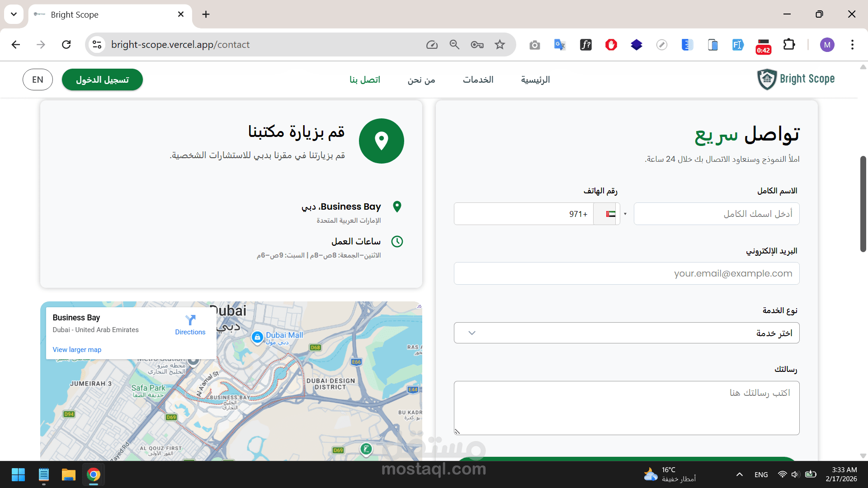Click the page vertical scrollbar thumb
Image resolution: width=868 pixels, height=488 pixels.
click(863, 203)
